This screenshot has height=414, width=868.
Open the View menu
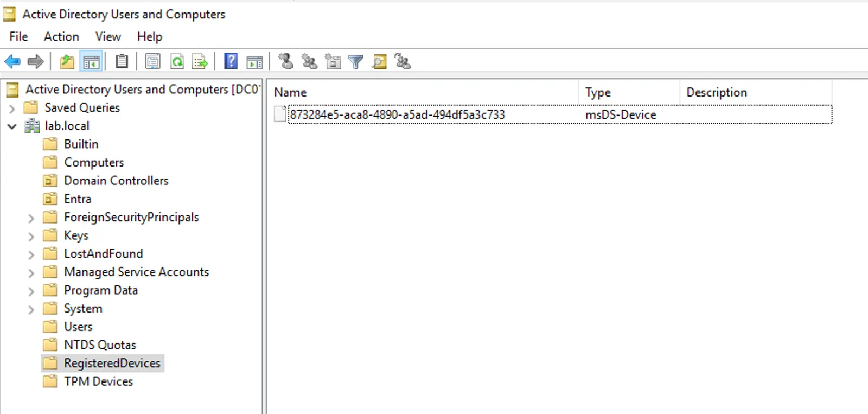pos(108,36)
